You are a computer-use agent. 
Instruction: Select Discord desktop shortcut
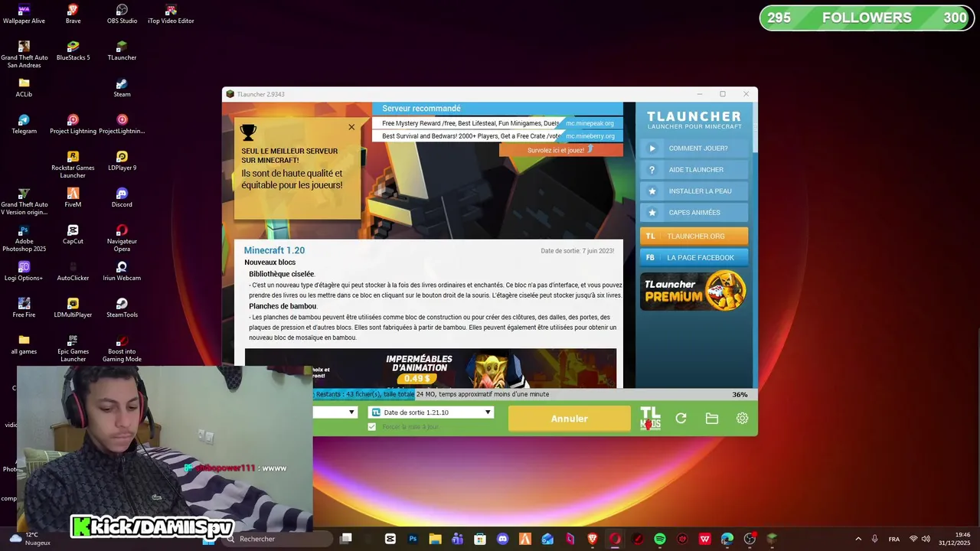[122, 197]
